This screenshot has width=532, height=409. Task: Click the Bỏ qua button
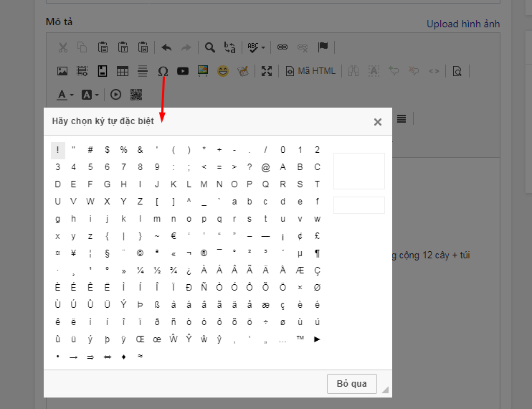coord(351,383)
